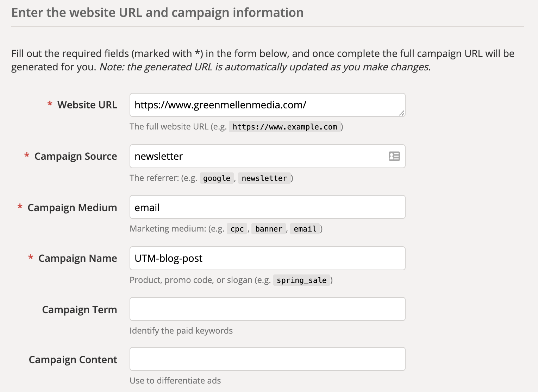Click the https://www.example.com code sample
538x392 pixels.
click(284, 127)
